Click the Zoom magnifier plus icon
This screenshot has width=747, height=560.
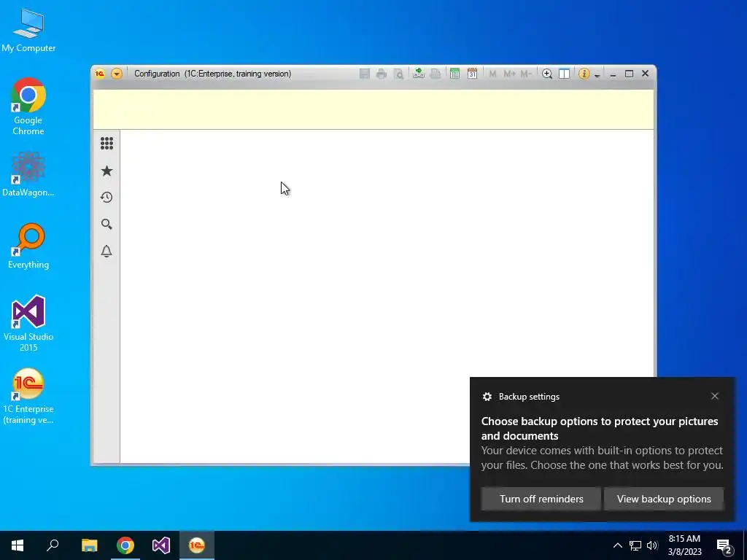pos(547,74)
